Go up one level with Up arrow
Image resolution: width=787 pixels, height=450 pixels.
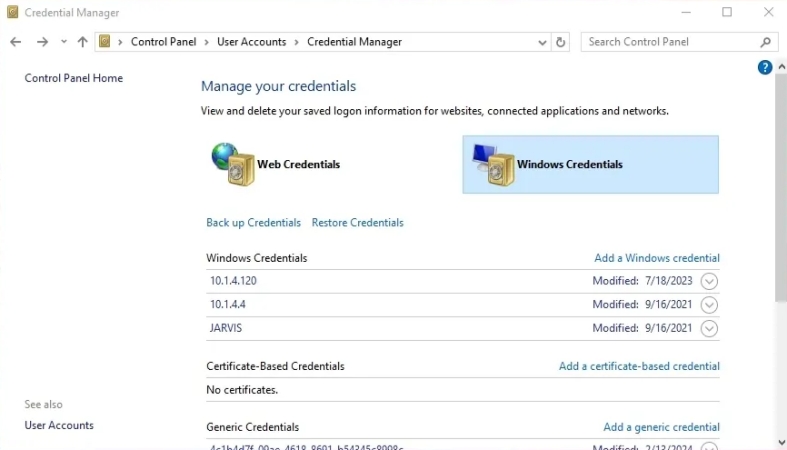point(82,42)
